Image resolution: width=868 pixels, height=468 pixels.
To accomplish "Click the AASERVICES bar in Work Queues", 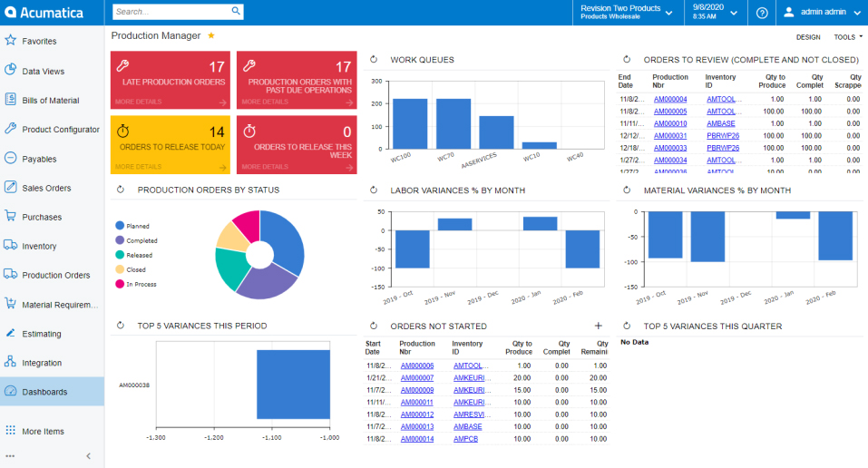I will 496,132.
